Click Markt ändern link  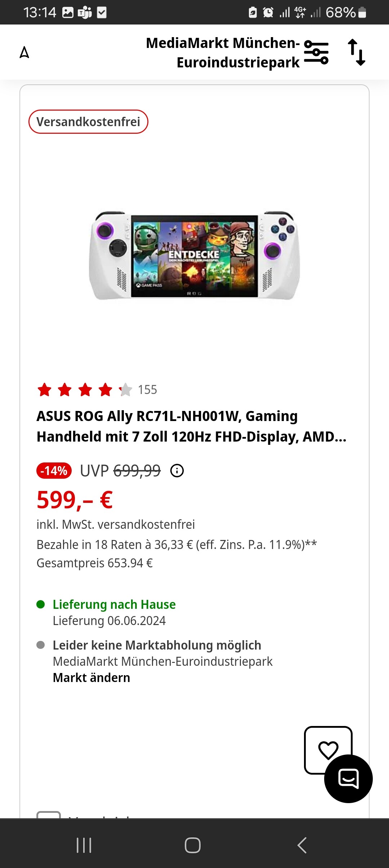(91, 678)
